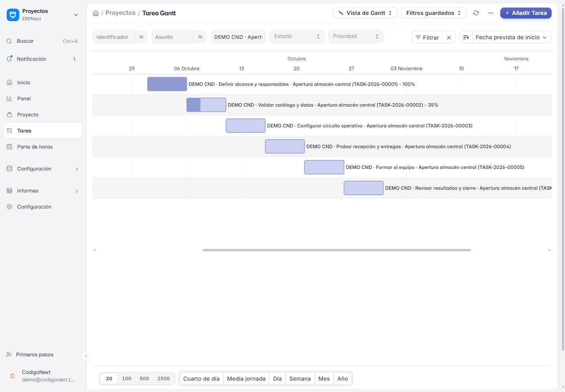565x392 pixels.
Task: Select Tarea in the sidebar
Action: pyautogui.click(x=43, y=131)
